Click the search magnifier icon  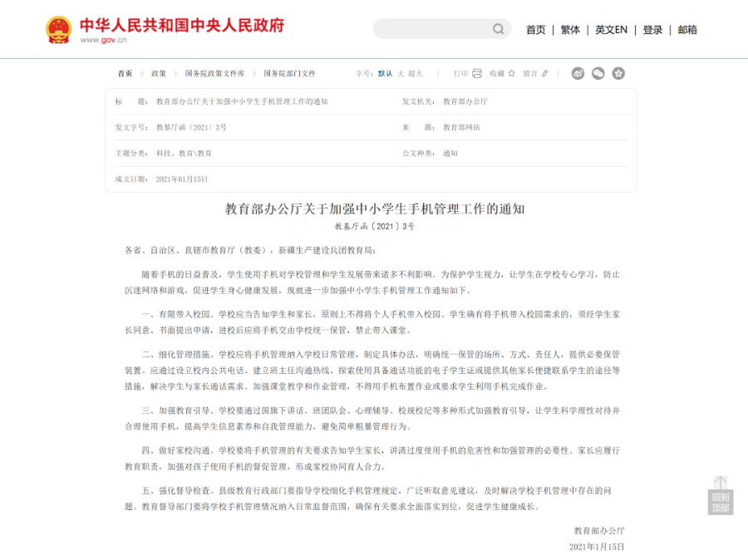click(499, 28)
